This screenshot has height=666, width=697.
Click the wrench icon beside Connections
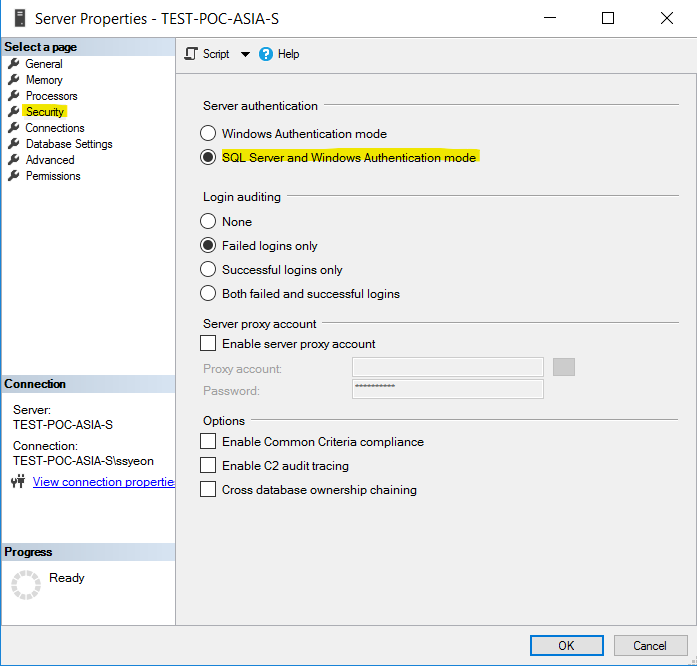coord(14,128)
